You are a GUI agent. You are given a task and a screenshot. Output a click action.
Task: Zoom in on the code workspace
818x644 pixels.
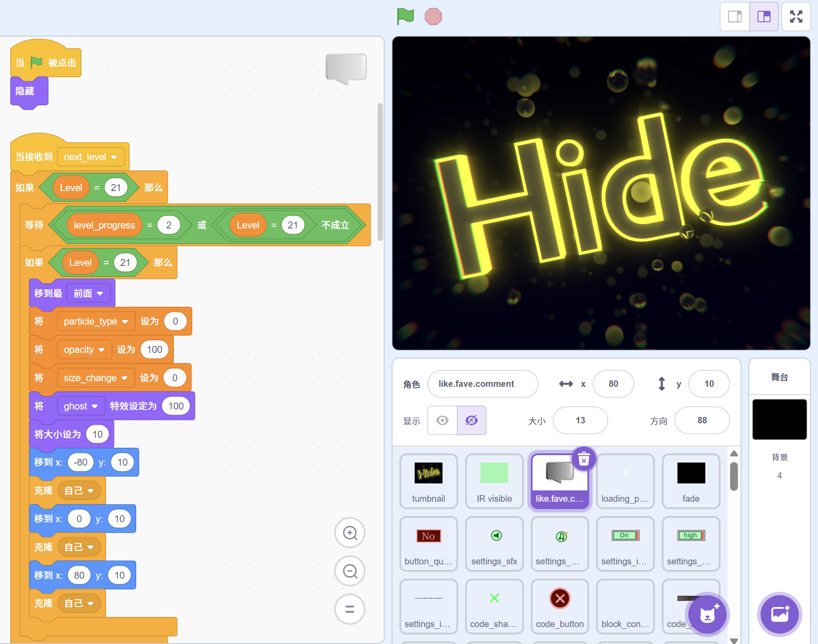point(350,533)
